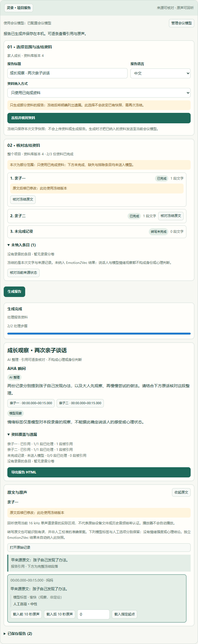Click the 成长观察 · 两次亲子谈话 report heading
198x644 pixels.
click(37, 350)
